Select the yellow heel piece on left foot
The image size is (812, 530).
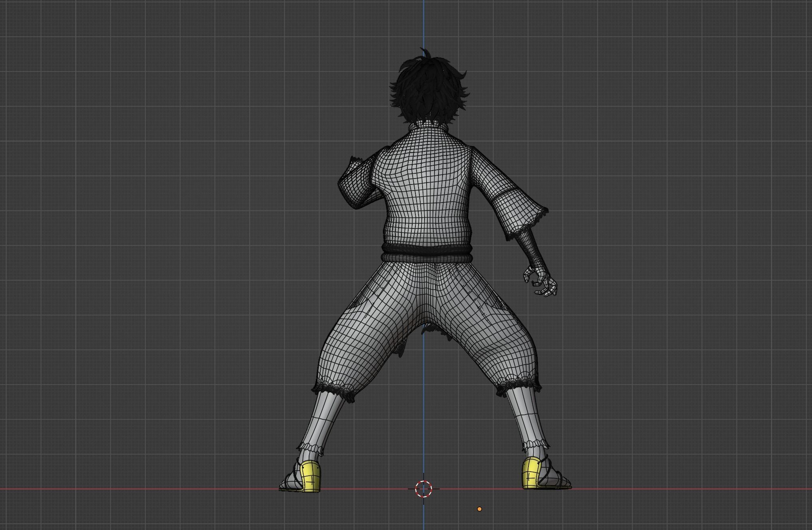pyautogui.click(x=310, y=476)
